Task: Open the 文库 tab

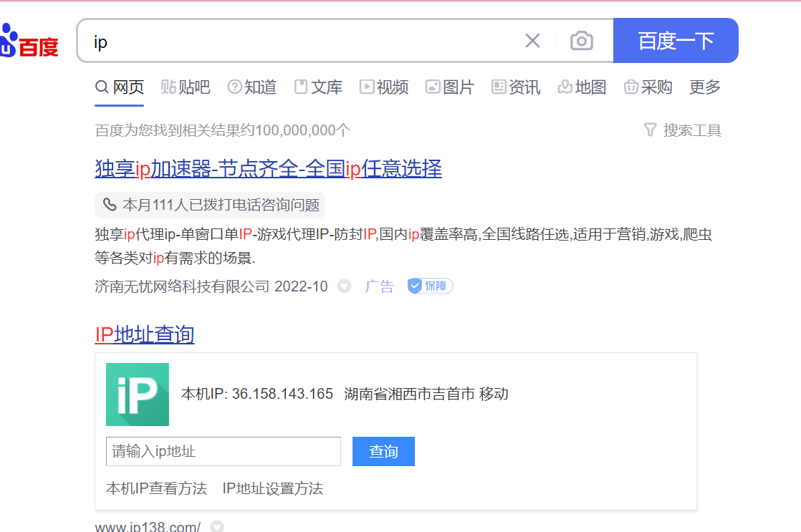Action: pos(318,87)
